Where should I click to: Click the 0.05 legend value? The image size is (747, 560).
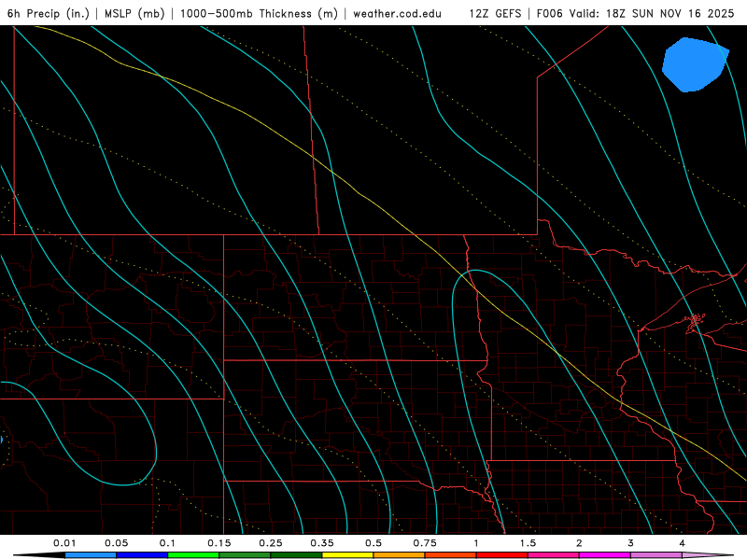[116, 543]
